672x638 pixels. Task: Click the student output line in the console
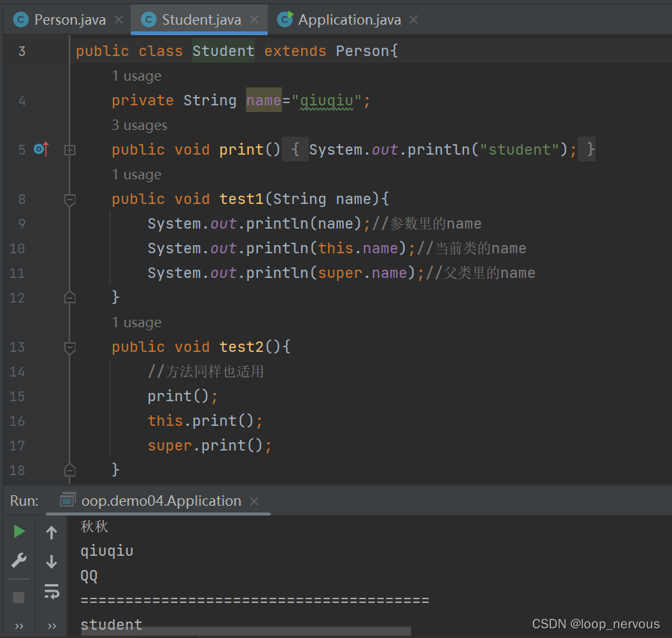point(111,624)
